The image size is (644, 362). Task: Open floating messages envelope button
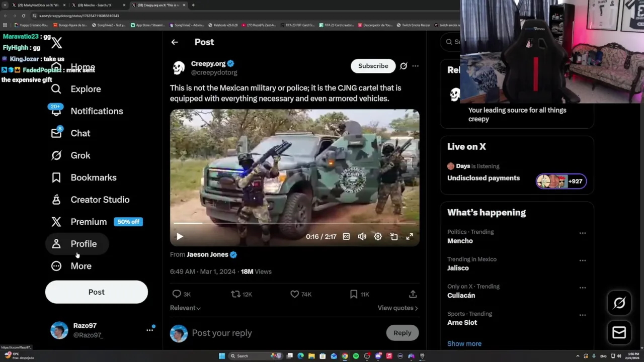click(x=619, y=332)
